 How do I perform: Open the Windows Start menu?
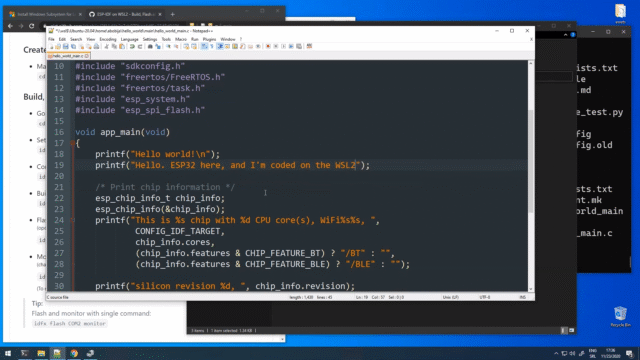tap(8, 353)
